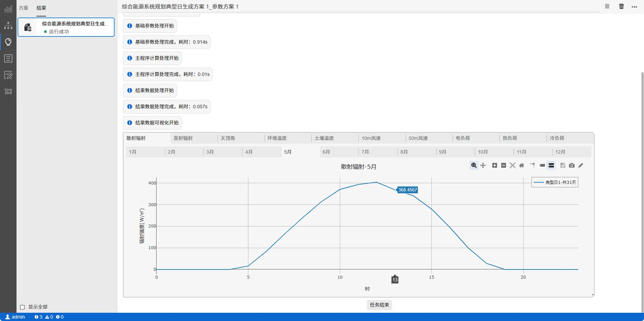Click the 基础参数处理开始 log message
Screen dimensions: 644x321
(150, 26)
